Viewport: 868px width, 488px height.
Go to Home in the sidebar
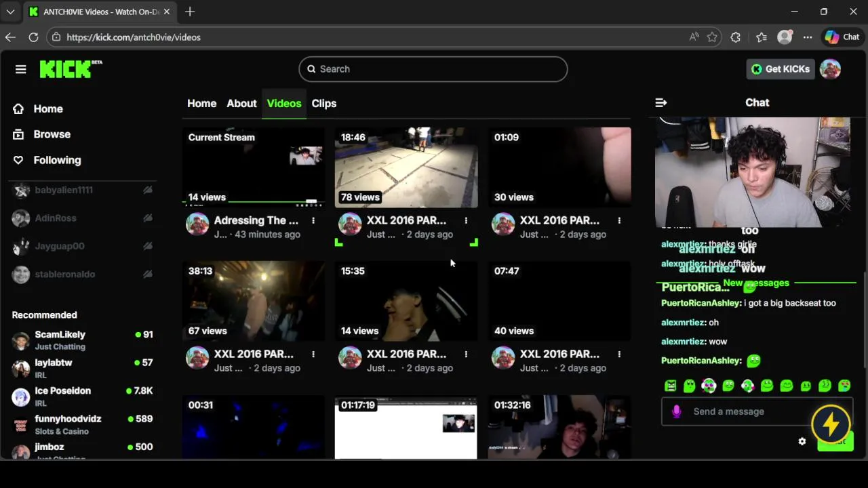coord(38,108)
